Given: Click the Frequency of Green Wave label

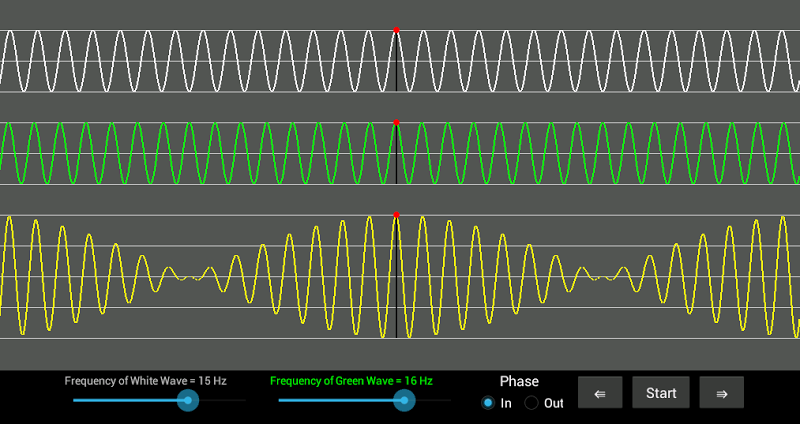Looking at the screenshot, I should pyautogui.click(x=352, y=381).
